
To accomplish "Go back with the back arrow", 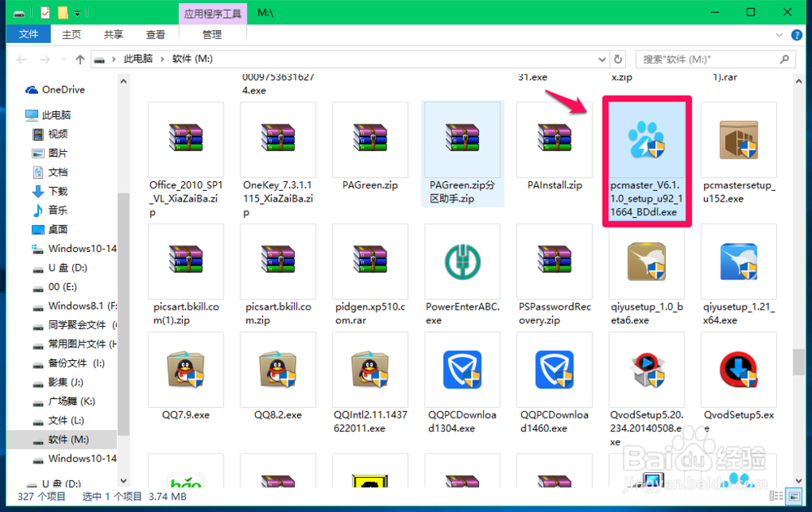I will click(x=22, y=59).
